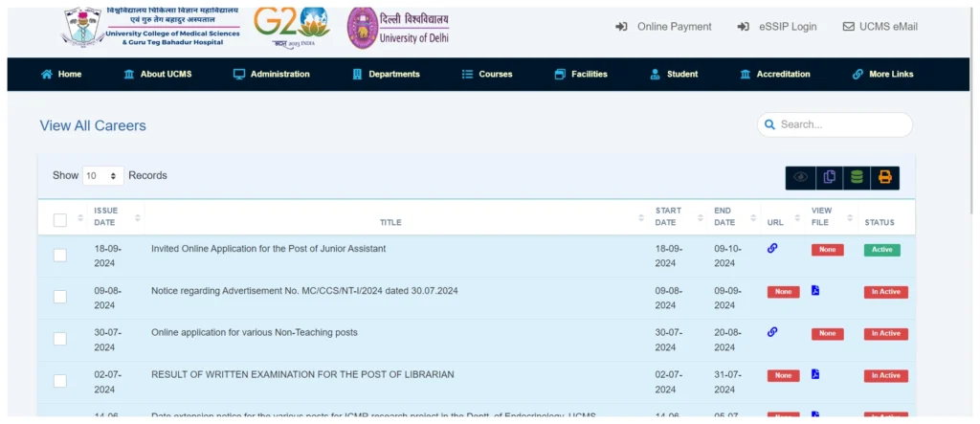
Task: Open the More Links menu
Action: 882,74
